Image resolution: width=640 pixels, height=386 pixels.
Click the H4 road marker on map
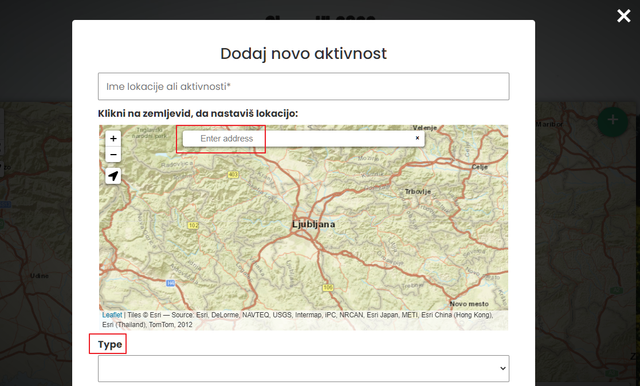point(170,283)
